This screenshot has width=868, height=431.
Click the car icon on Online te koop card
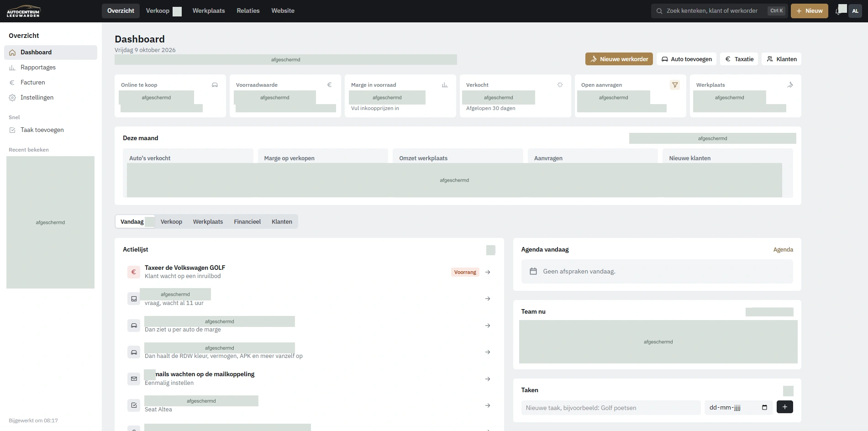[215, 85]
